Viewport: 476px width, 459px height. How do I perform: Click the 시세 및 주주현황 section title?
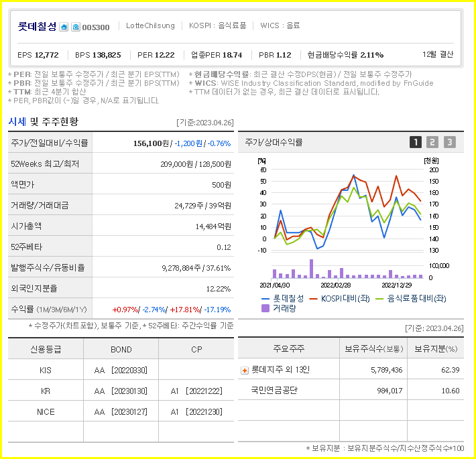click(x=44, y=122)
